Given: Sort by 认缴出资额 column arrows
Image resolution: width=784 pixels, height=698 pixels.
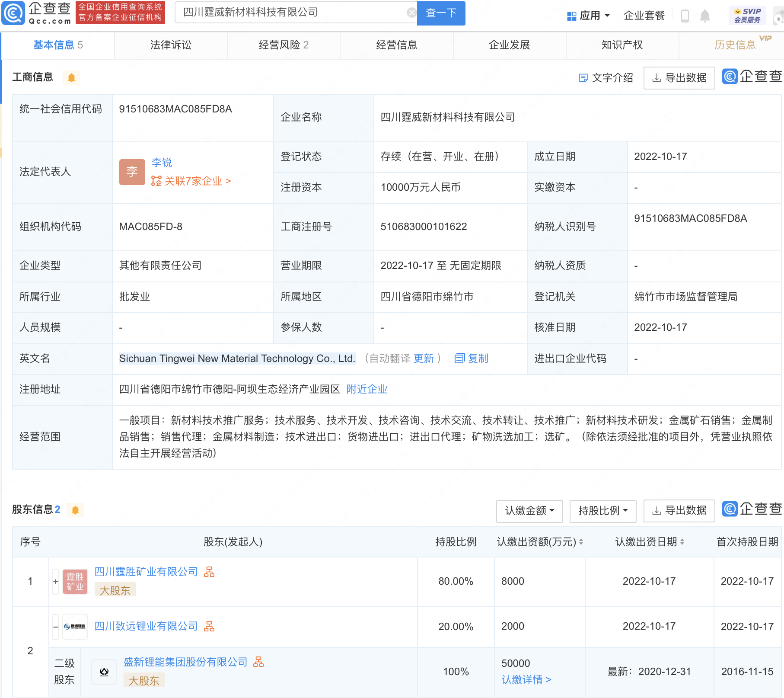Looking at the screenshot, I should click(x=581, y=542).
